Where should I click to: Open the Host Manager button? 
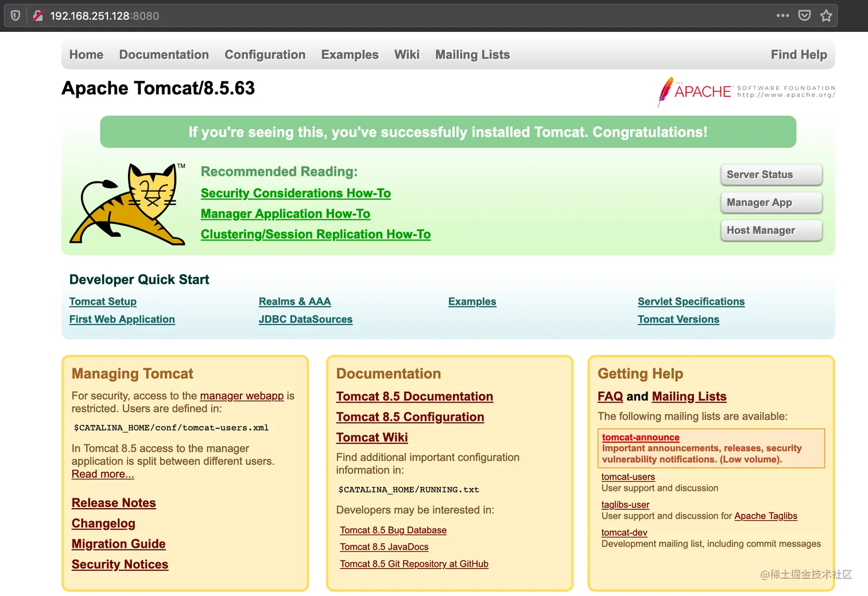click(x=771, y=230)
